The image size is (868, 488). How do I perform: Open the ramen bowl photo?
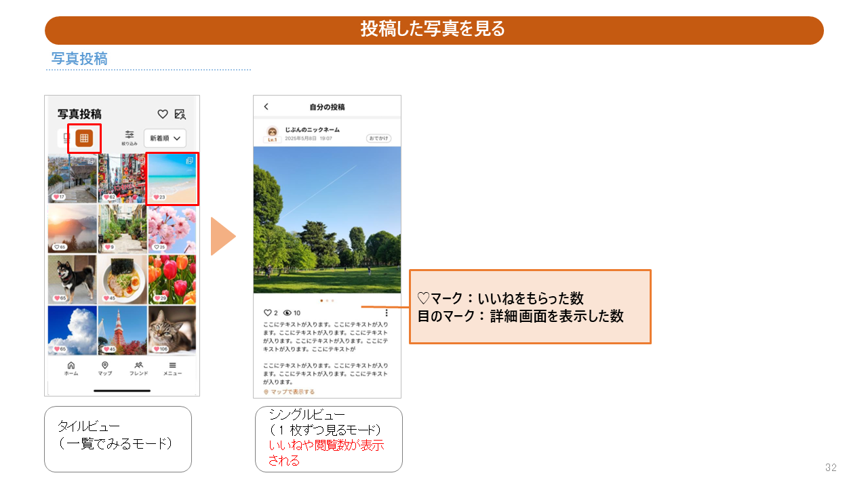coord(122,279)
